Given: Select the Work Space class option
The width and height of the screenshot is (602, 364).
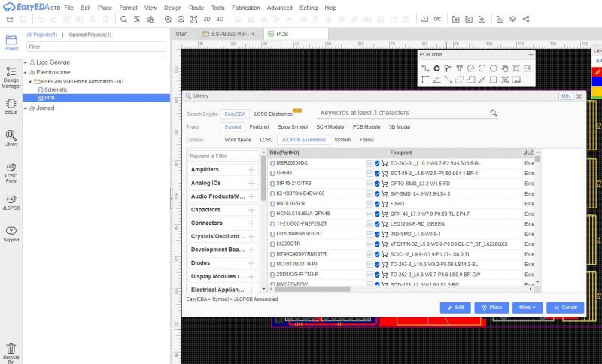Looking at the screenshot, I should point(237,140).
